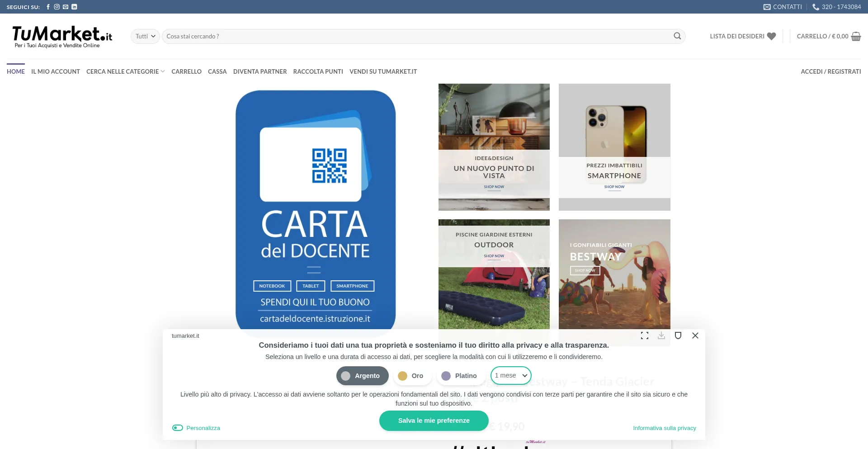
Task: Click Shop Now under Prezzi imbattibili Smartphone
Action: [614, 187]
